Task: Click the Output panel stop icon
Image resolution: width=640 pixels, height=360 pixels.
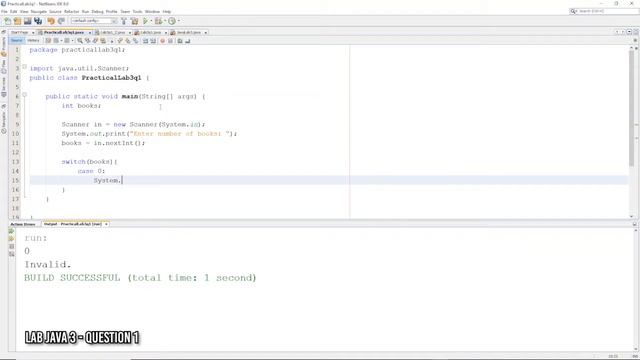Action: (x=11, y=247)
